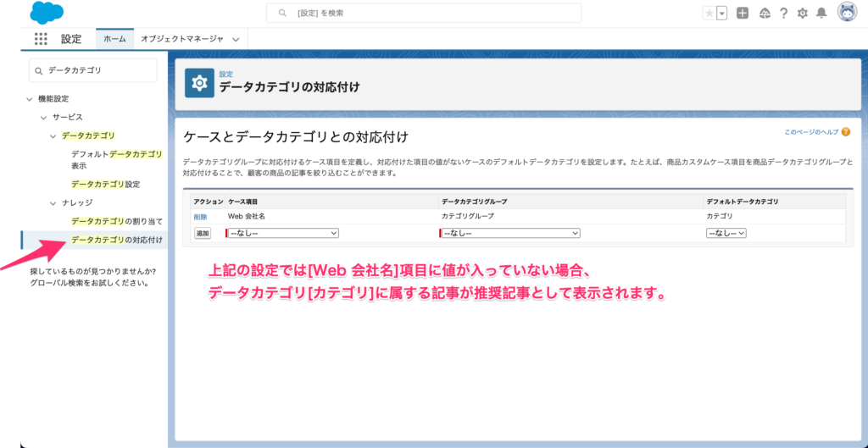Click the favorites star icon
Screen dimensions: 868x448
click(x=709, y=14)
